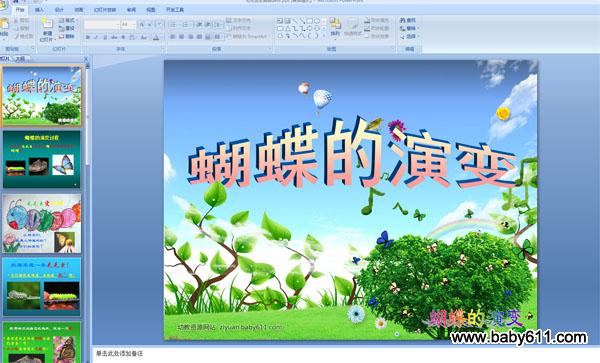
Task: Click the font color A swatch
Action: pyautogui.click(x=156, y=37)
